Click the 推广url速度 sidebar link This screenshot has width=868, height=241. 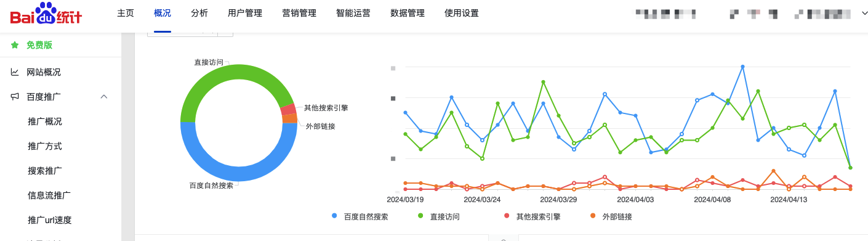point(50,220)
